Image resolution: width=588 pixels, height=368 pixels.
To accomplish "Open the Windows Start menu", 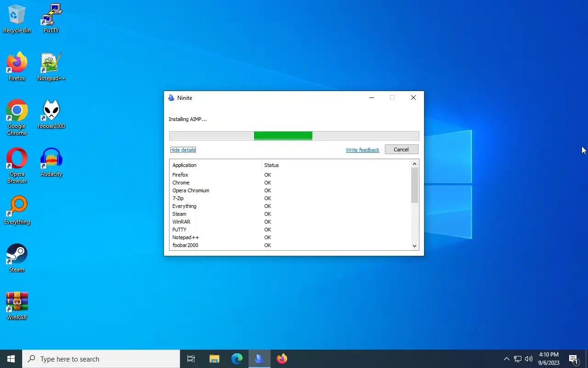I will (11, 359).
